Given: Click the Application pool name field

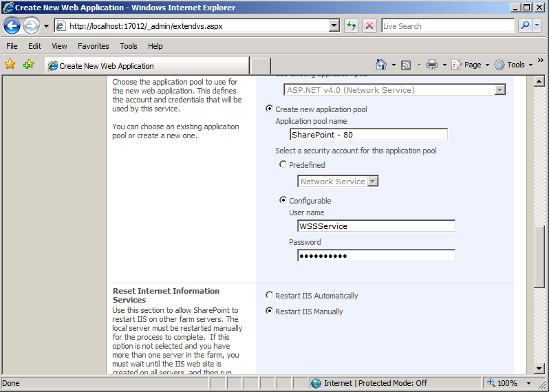Looking at the screenshot, I should [x=369, y=135].
